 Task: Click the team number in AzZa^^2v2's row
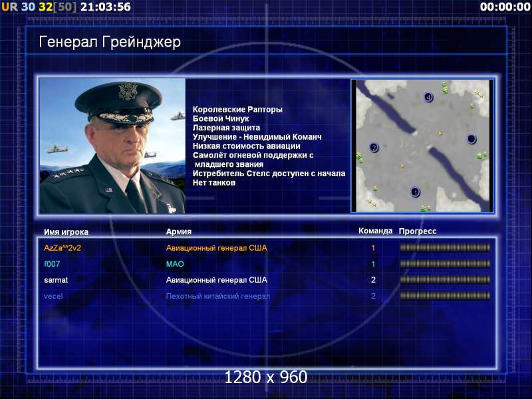click(x=373, y=247)
